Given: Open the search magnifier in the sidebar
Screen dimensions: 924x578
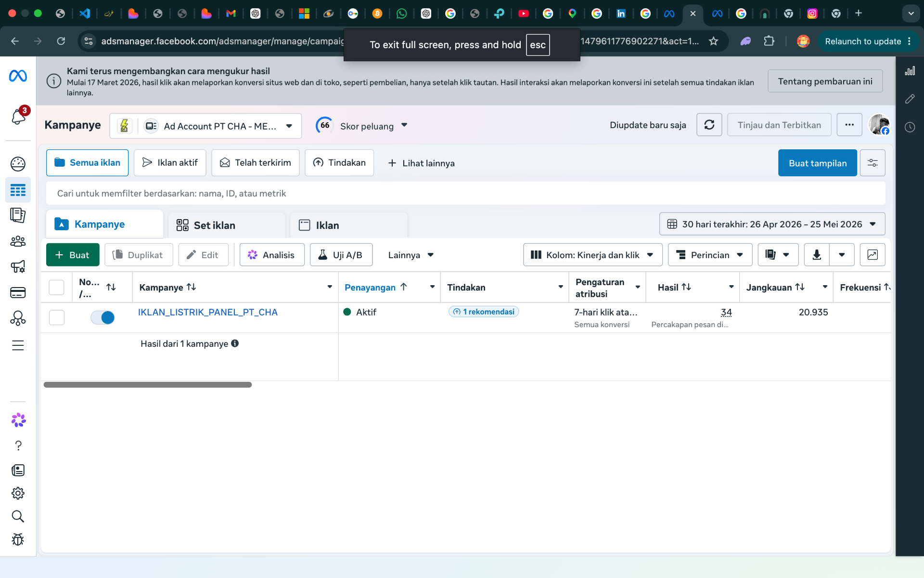Looking at the screenshot, I should (x=18, y=516).
